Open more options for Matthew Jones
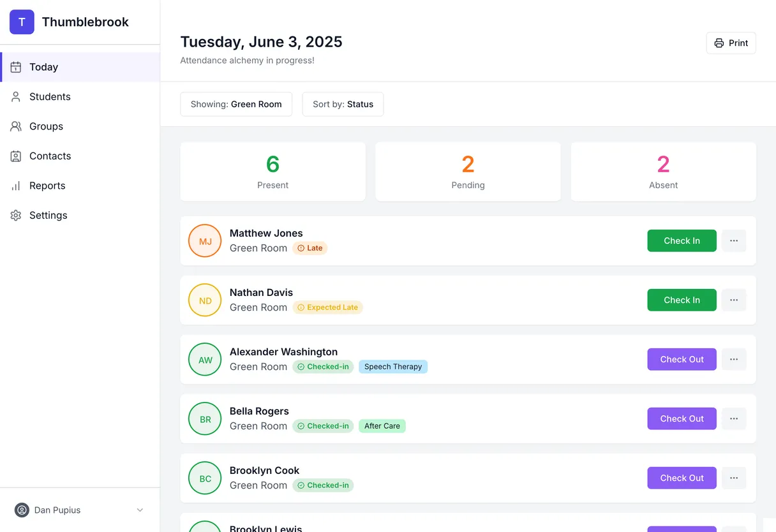776x532 pixels. 734,240
